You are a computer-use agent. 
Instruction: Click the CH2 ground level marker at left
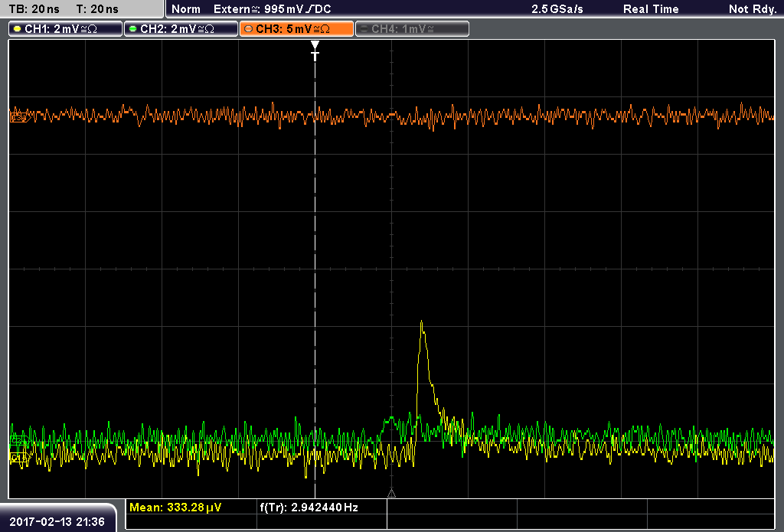coord(20,440)
